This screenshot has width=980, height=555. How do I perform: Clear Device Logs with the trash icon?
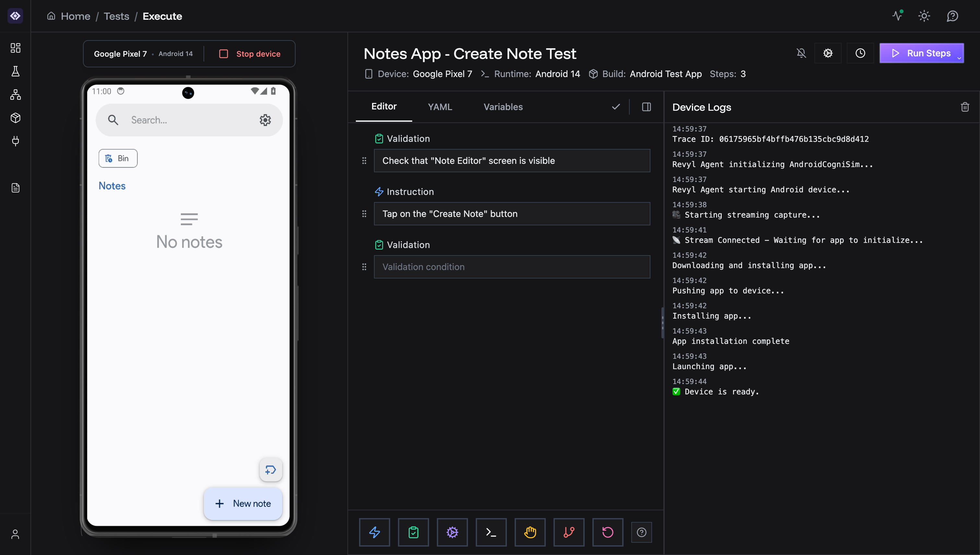965,107
